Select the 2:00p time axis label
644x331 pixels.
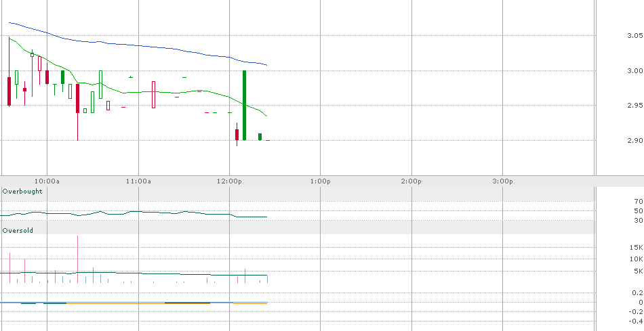[x=411, y=181]
